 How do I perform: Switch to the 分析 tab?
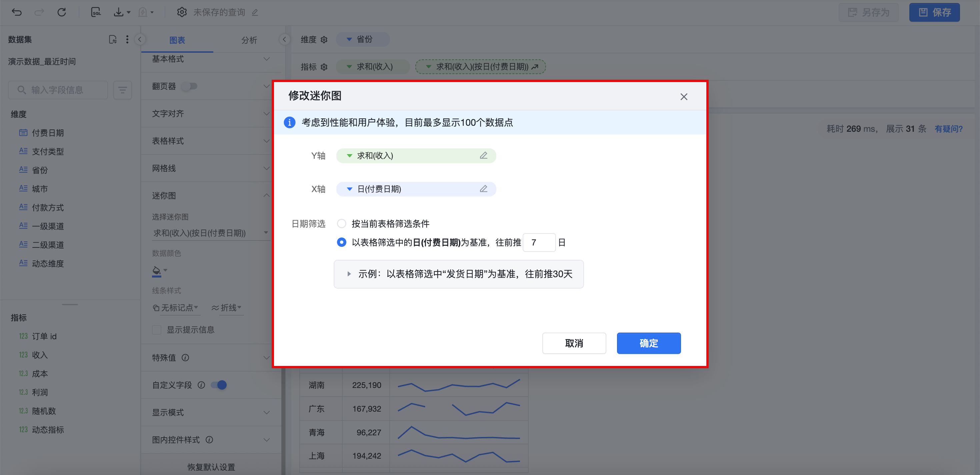click(249, 40)
